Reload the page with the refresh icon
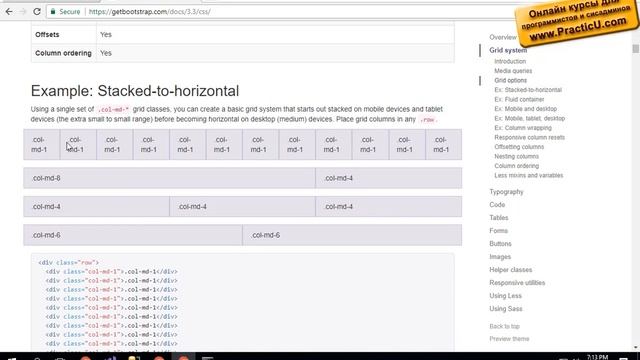 (x=37, y=12)
